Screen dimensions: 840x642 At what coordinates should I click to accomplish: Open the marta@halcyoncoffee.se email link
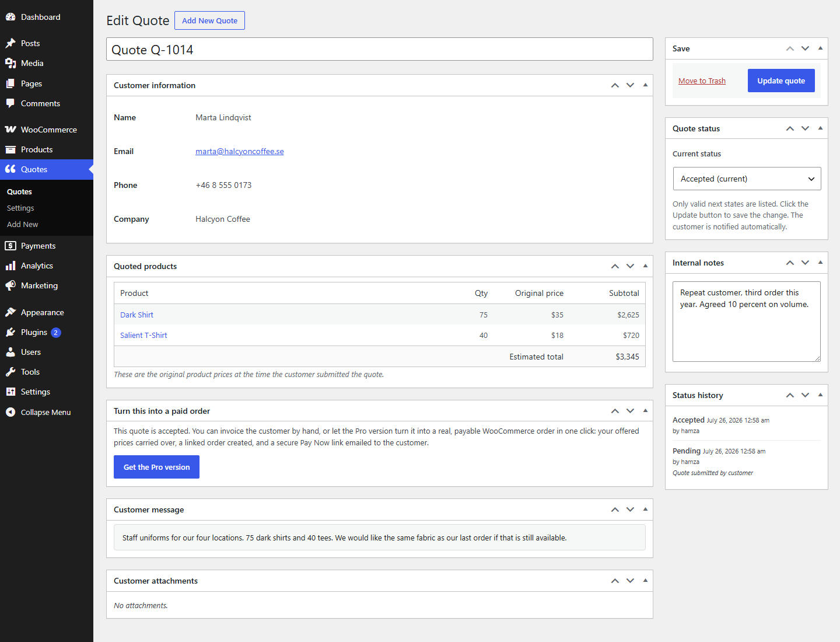pos(240,151)
